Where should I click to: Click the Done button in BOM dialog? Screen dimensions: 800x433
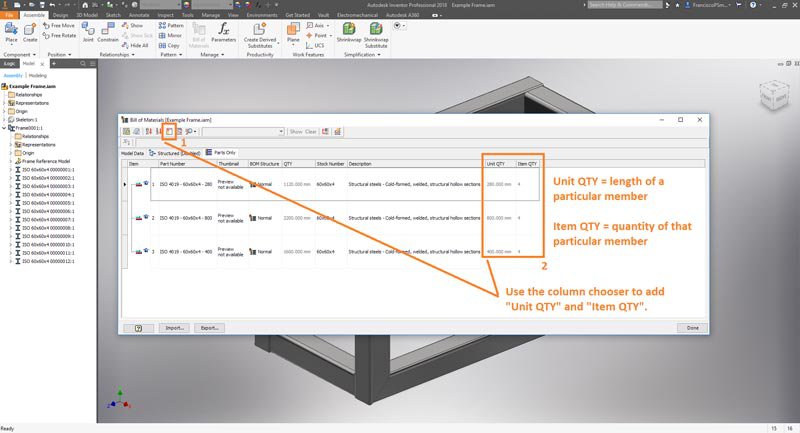pyautogui.click(x=692, y=328)
